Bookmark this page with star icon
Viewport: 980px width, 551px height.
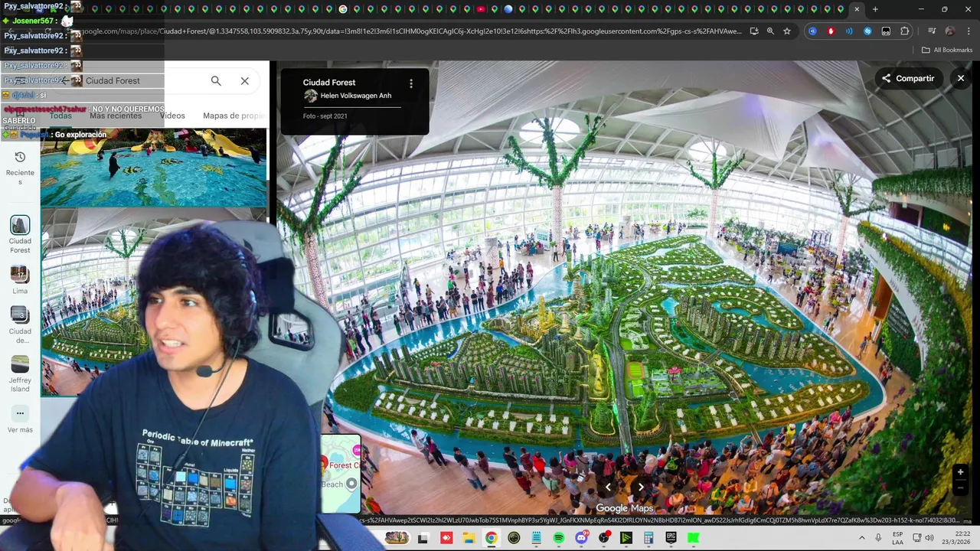tap(786, 31)
